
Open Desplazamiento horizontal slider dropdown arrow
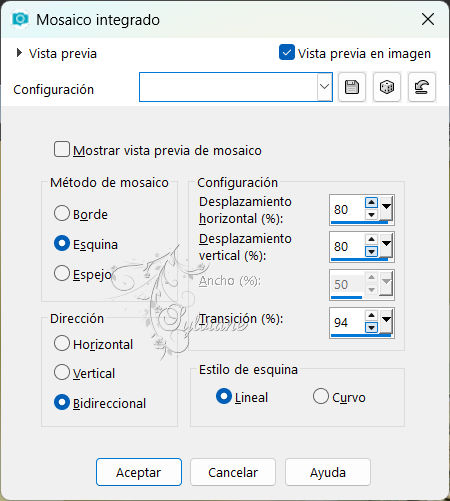tap(386, 208)
